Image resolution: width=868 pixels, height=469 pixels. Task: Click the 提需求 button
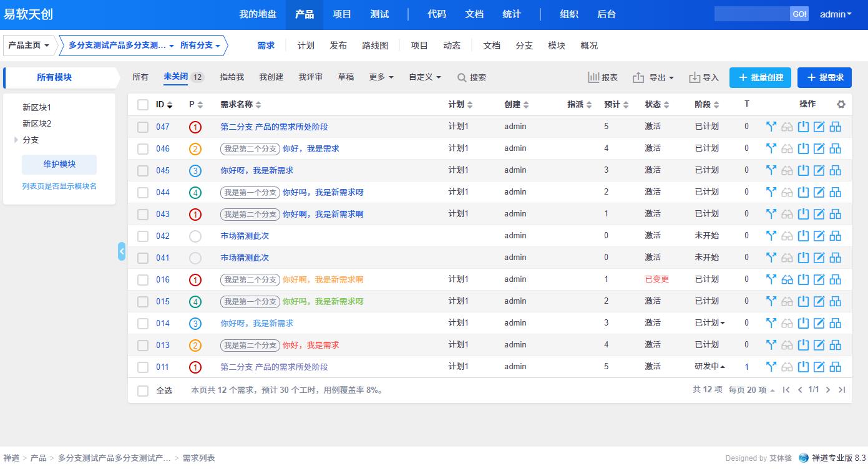[x=824, y=77]
